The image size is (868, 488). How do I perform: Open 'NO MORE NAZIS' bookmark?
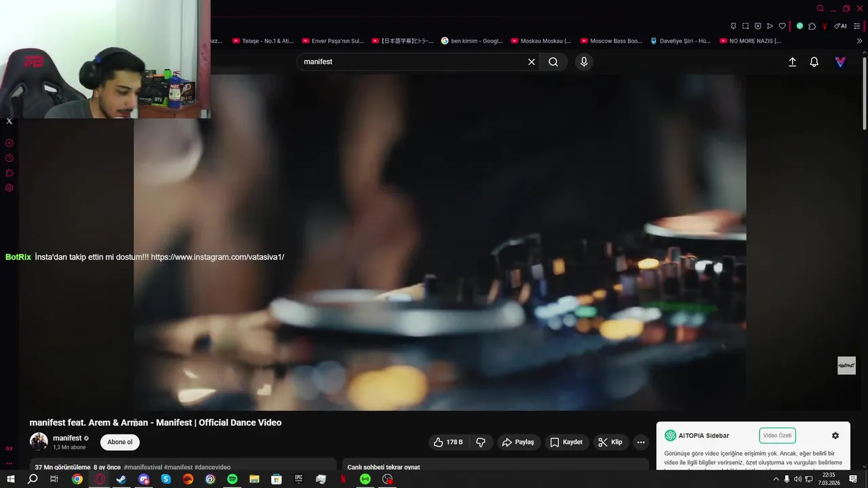pos(751,41)
